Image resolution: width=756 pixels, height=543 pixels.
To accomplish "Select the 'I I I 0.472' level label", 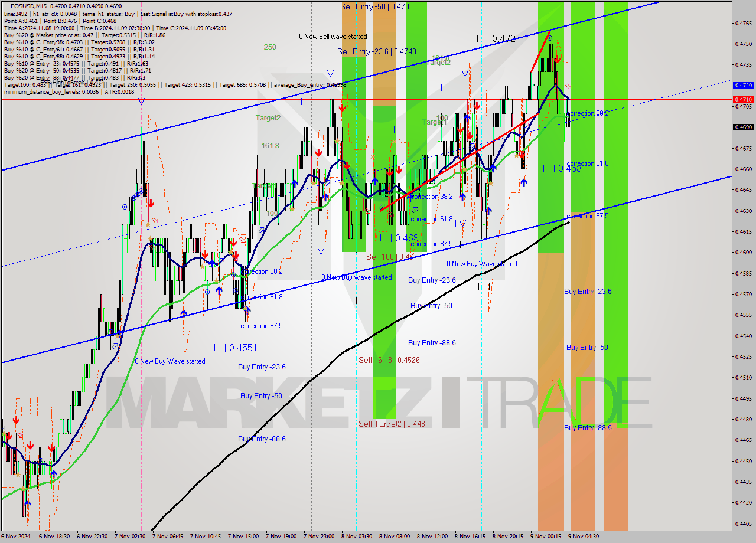I will [496, 38].
